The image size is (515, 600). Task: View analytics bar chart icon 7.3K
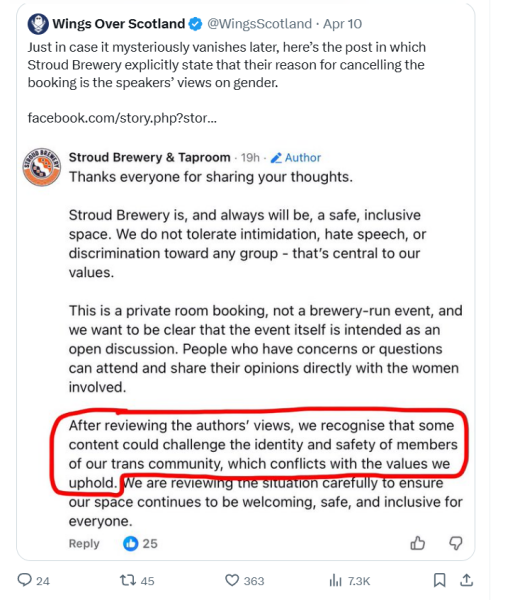click(x=335, y=580)
